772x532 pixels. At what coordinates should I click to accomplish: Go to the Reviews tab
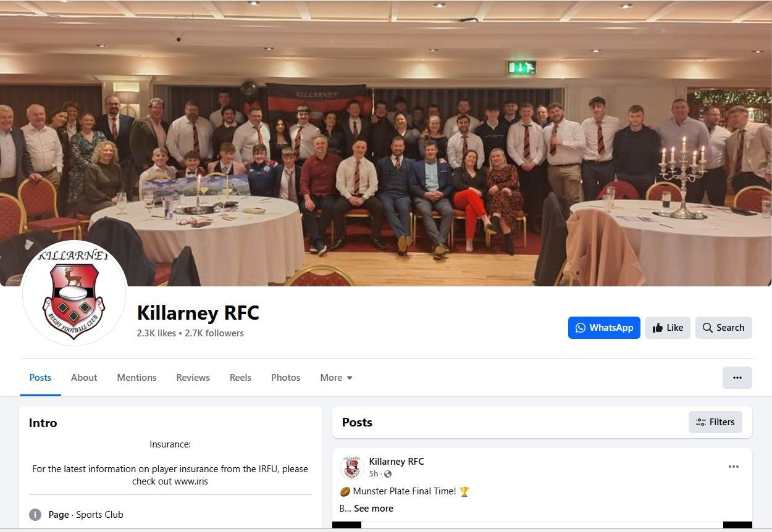tap(193, 378)
